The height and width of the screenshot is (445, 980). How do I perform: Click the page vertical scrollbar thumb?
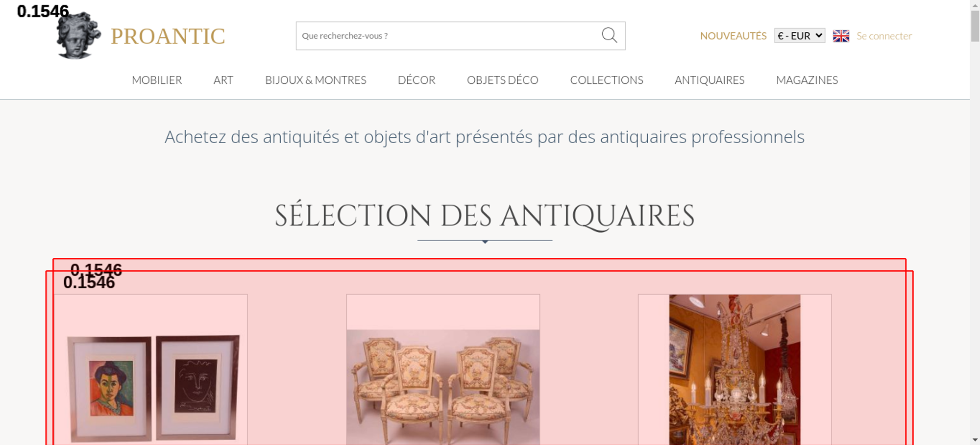[x=975, y=26]
